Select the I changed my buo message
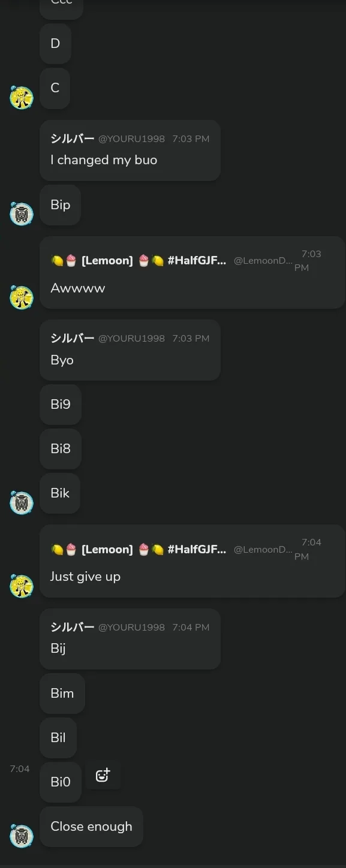This screenshot has width=346, height=868. (130, 150)
